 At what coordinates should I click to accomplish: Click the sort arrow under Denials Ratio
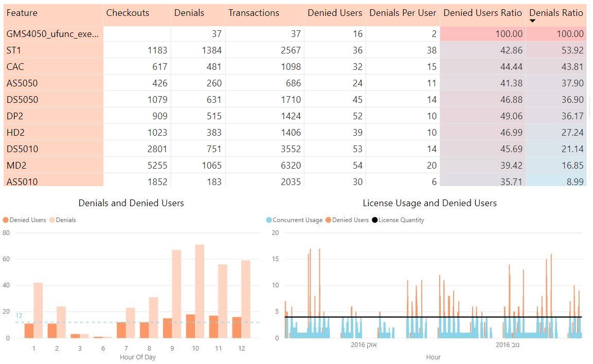click(533, 21)
